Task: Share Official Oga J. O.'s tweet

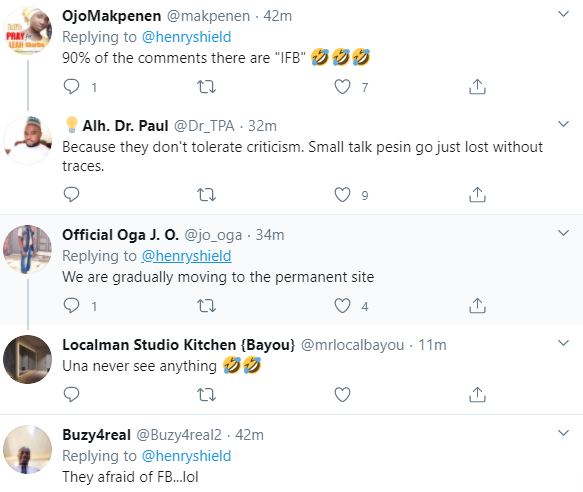Action: coord(477,306)
